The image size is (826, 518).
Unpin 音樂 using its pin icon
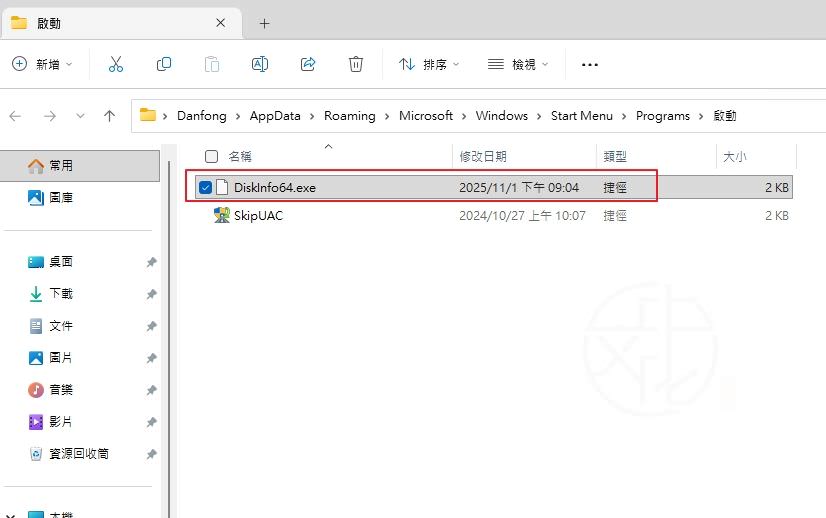point(152,390)
